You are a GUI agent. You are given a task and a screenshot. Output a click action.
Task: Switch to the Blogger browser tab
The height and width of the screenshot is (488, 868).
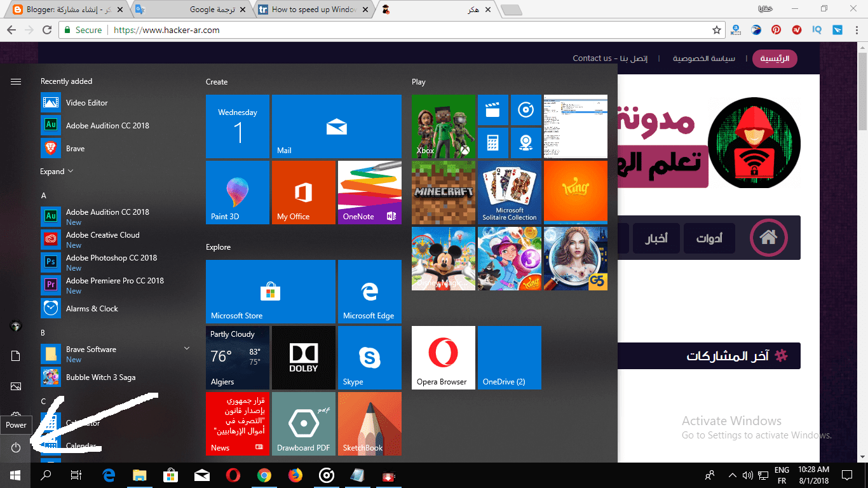click(67, 10)
